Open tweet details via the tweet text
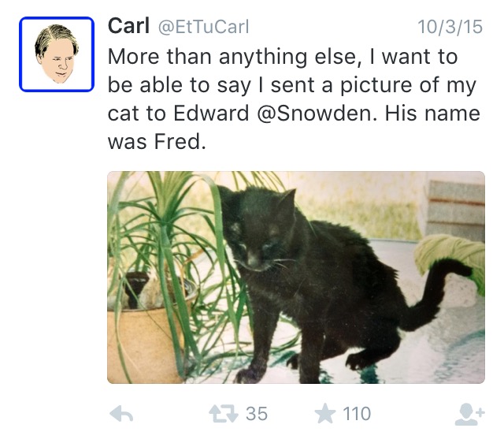 291,85
